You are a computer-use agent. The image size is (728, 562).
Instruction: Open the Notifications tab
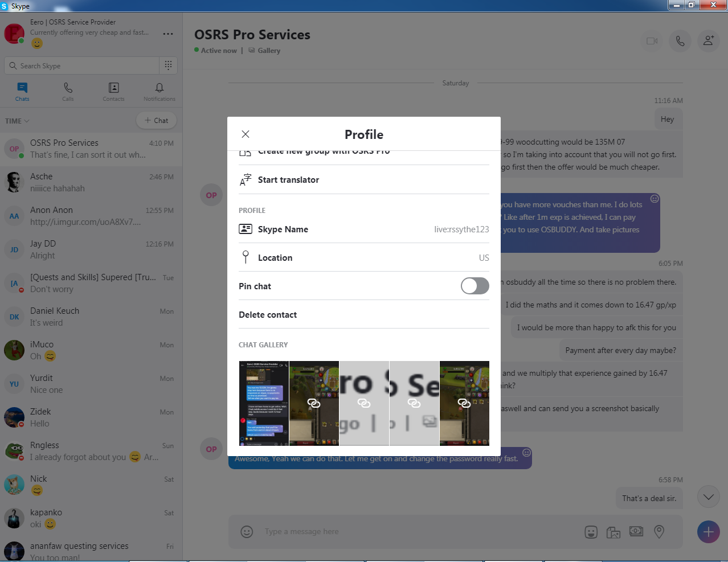click(x=159, y=92)
